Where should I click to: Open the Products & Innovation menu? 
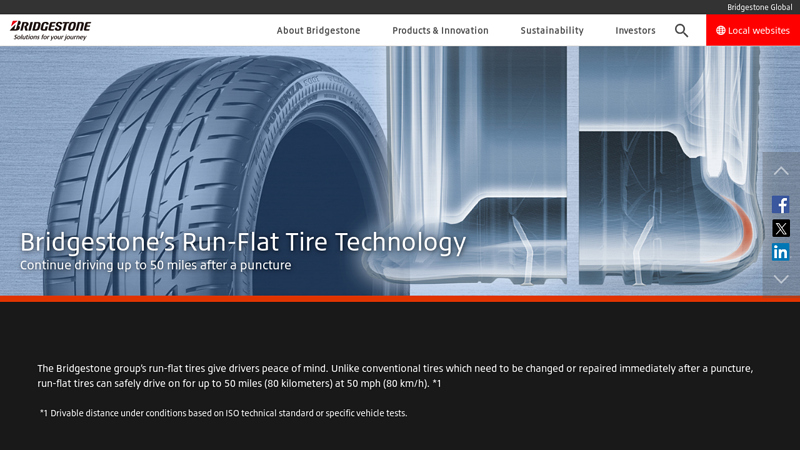pyautogui.click(x=440, y=31)
